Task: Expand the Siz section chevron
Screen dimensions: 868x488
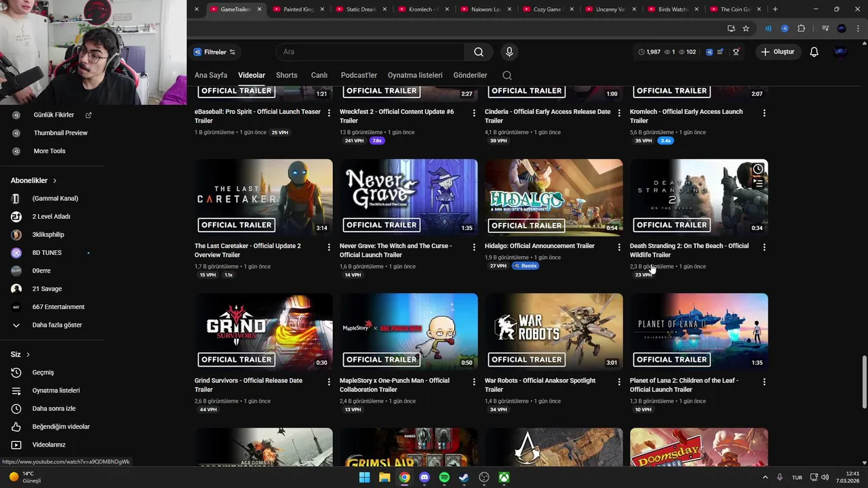Action: click(28, 354)
